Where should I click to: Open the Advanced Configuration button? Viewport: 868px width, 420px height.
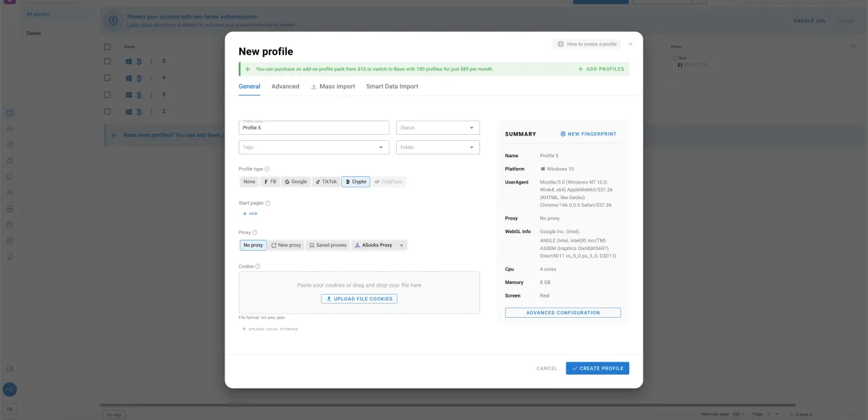point(563,313)
